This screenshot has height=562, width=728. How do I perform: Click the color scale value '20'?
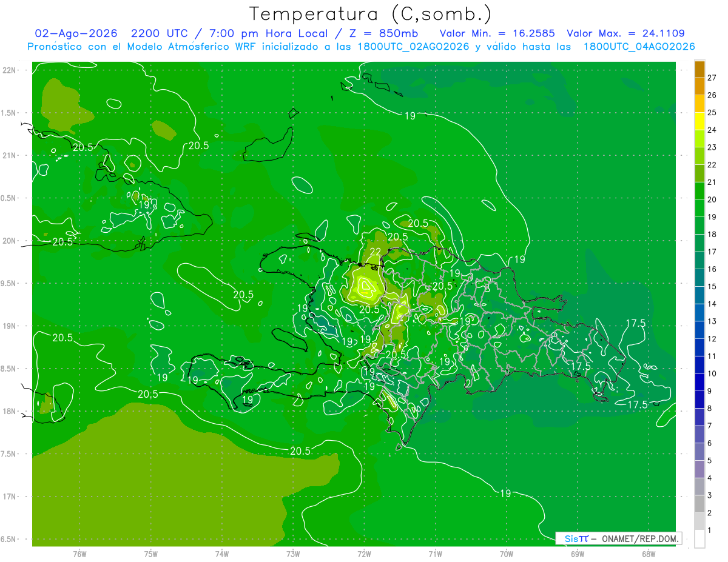[712, 200]
